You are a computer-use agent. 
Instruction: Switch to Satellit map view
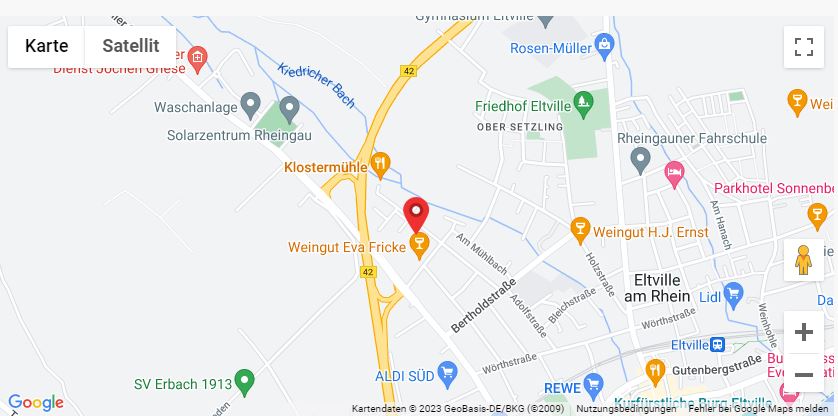pos(130,46)
